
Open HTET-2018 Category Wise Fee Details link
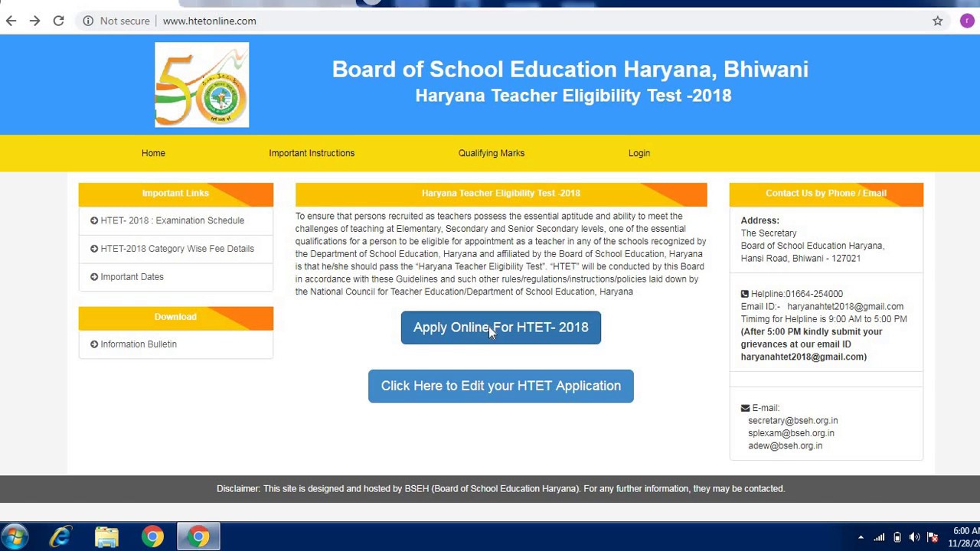pyautogui.click(x=177, y=249)
